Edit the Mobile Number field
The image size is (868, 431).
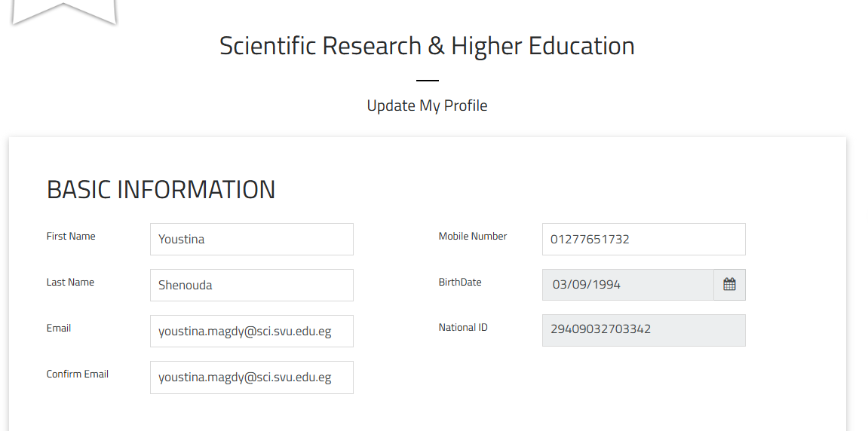coord(643,240)
